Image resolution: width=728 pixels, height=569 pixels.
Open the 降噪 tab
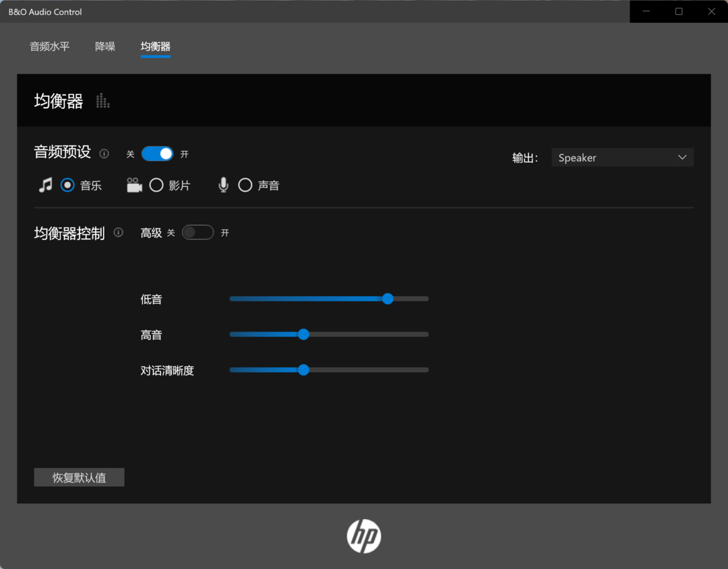105,47
